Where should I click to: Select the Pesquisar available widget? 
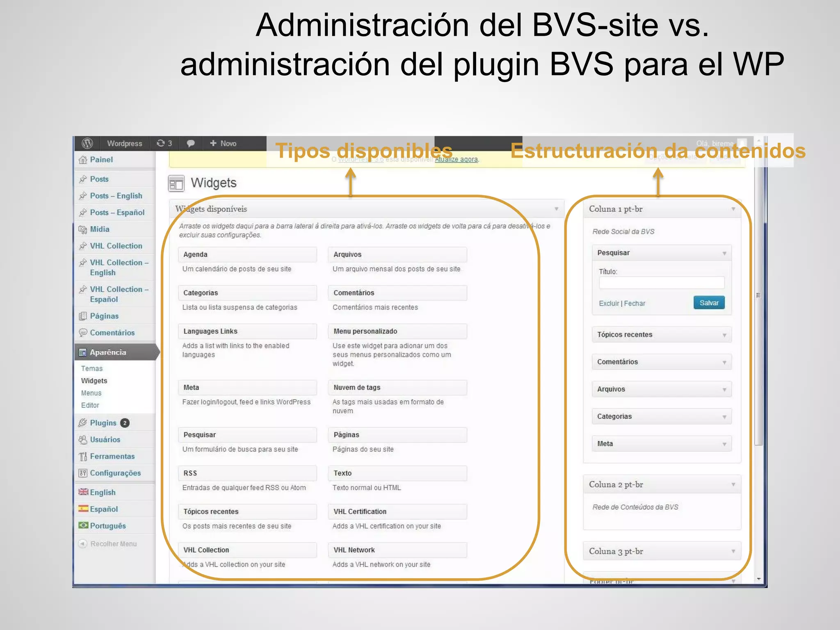coord(247,435)
